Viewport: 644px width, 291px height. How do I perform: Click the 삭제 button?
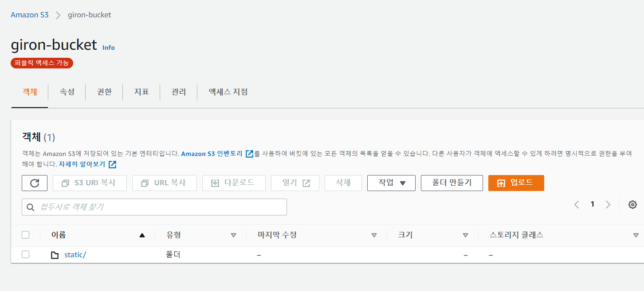pos(343,183)
